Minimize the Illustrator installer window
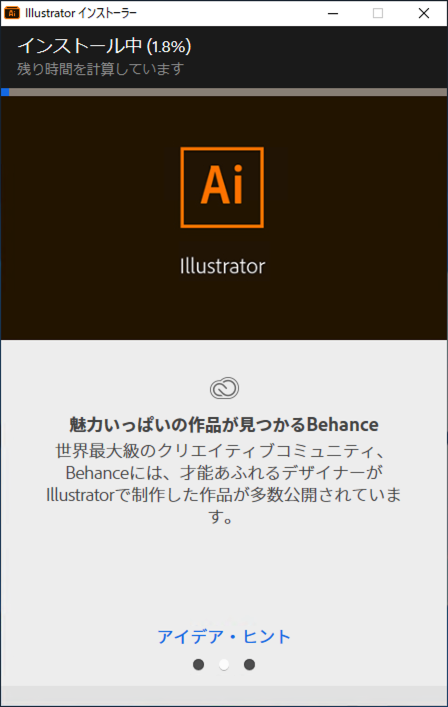 333,14
